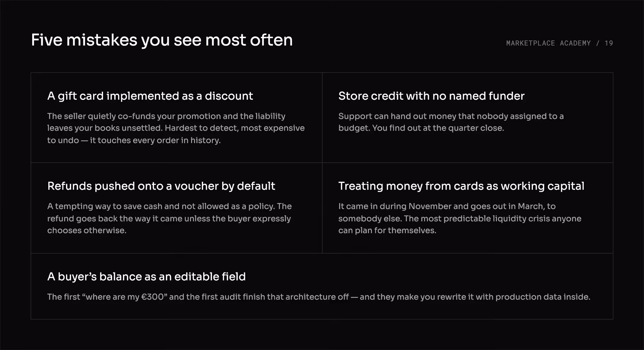
Task: Click the paragraph about the seller co-funding your promotion
Action: point(176,128)
